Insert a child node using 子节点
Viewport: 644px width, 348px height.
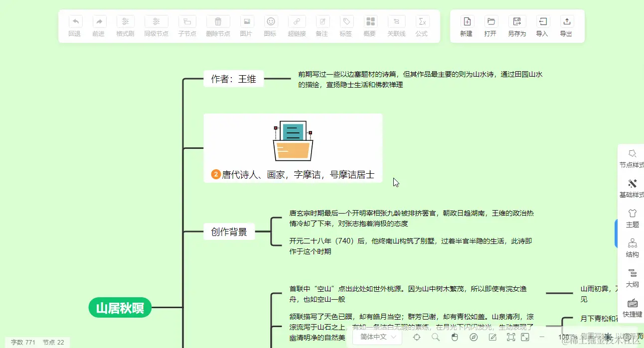[187, 26]
